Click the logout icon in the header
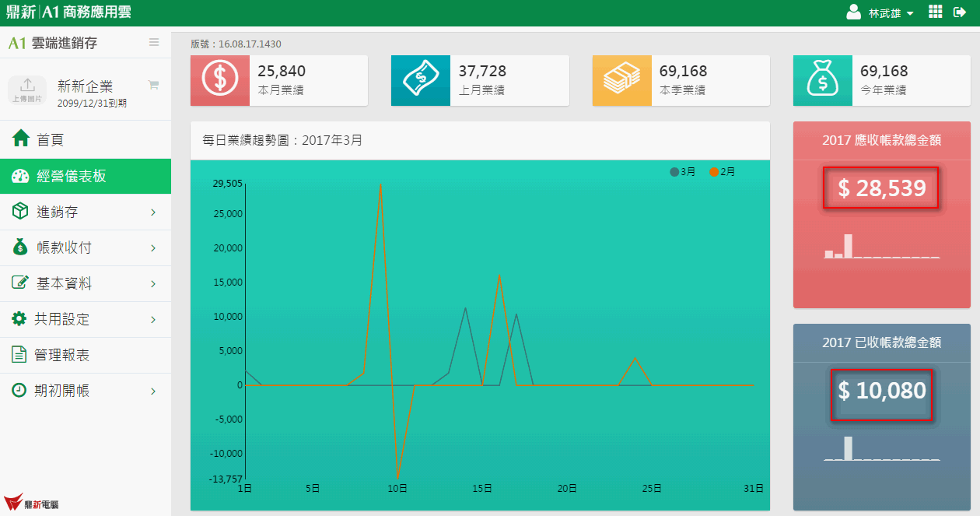 coord(959,12)
